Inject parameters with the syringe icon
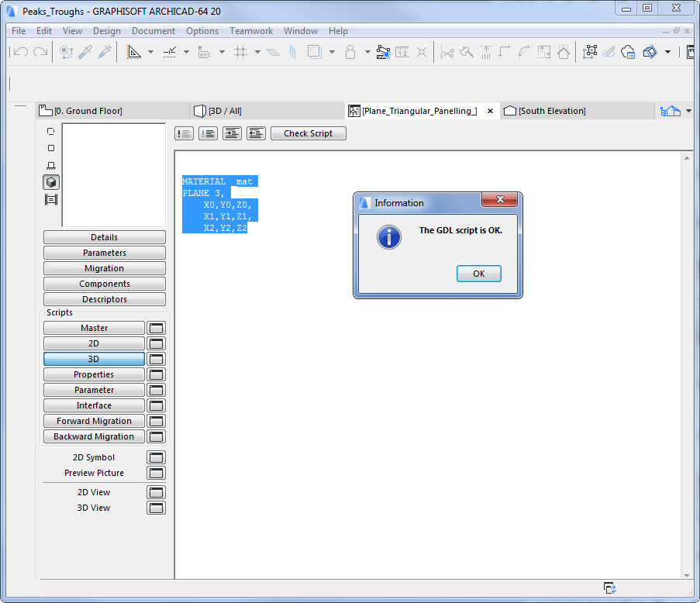The width and height of the screenshot is (700, 603). coord(105,52)
